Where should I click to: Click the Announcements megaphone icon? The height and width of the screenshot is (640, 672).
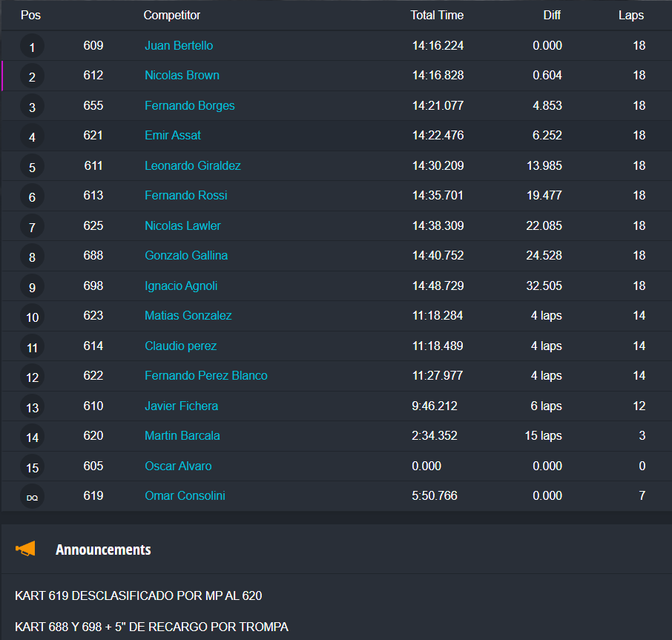(x=26, y=549)
